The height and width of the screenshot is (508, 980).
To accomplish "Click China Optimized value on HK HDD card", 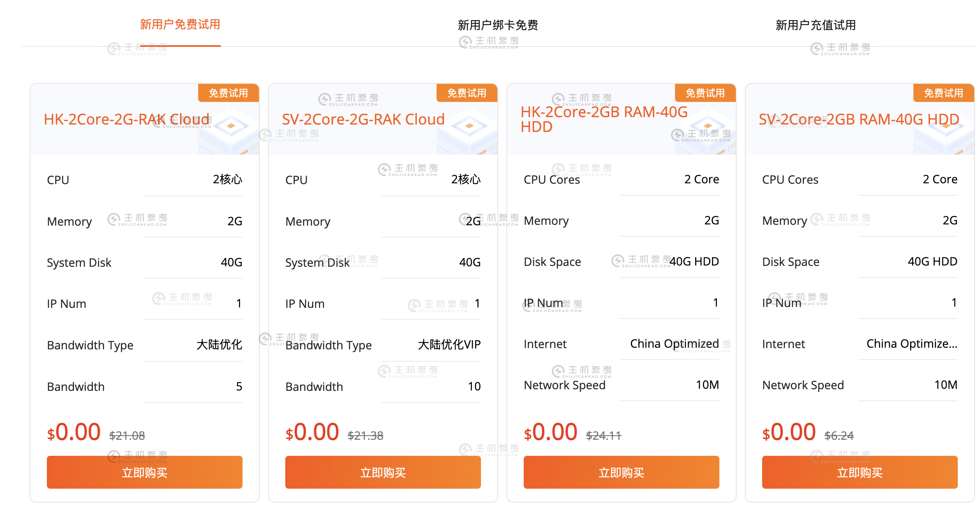I will pos(675,344).
